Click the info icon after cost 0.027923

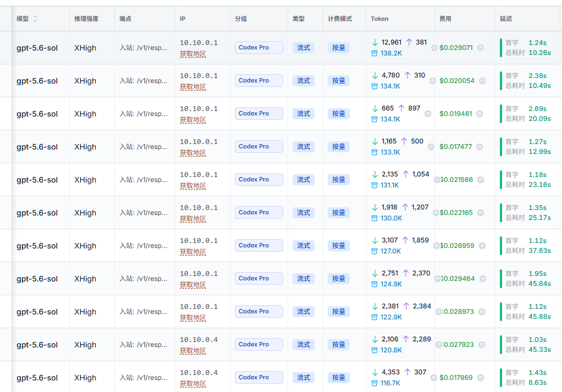[482, 344]
